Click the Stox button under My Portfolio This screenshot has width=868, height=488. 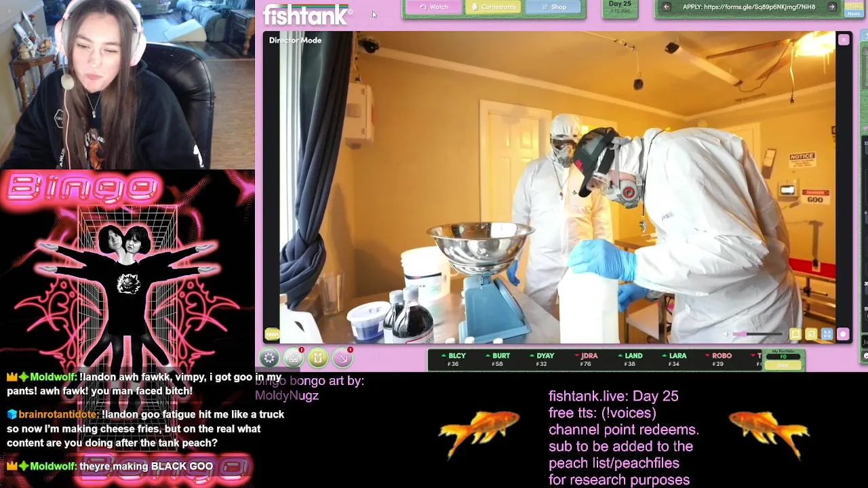point(783,366)
